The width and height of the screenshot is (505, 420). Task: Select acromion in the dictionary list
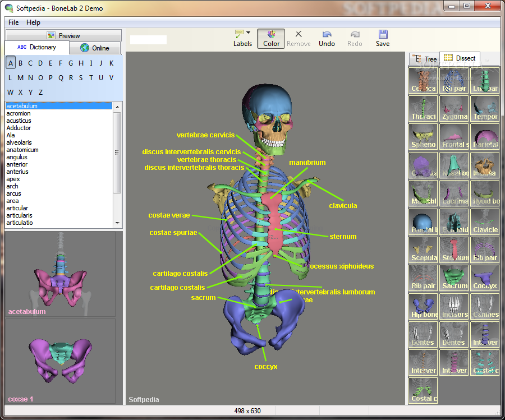pyautogui.click(x=19, y=113)
